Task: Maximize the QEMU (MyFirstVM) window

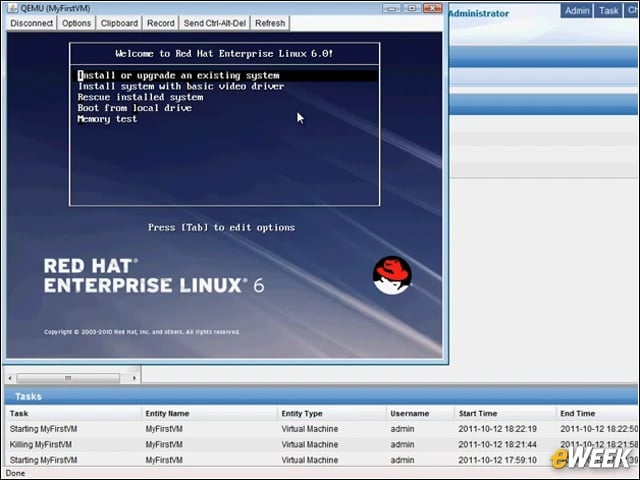Action: 412,8
